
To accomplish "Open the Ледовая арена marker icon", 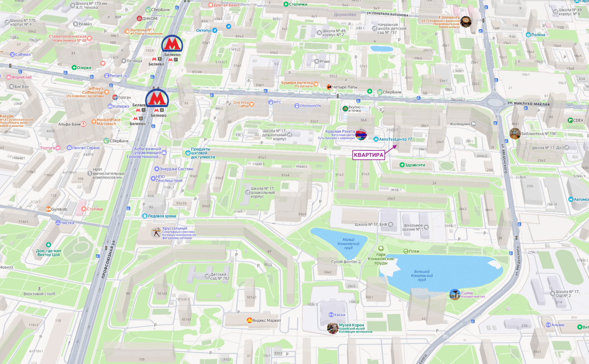I will click(145, 216).
